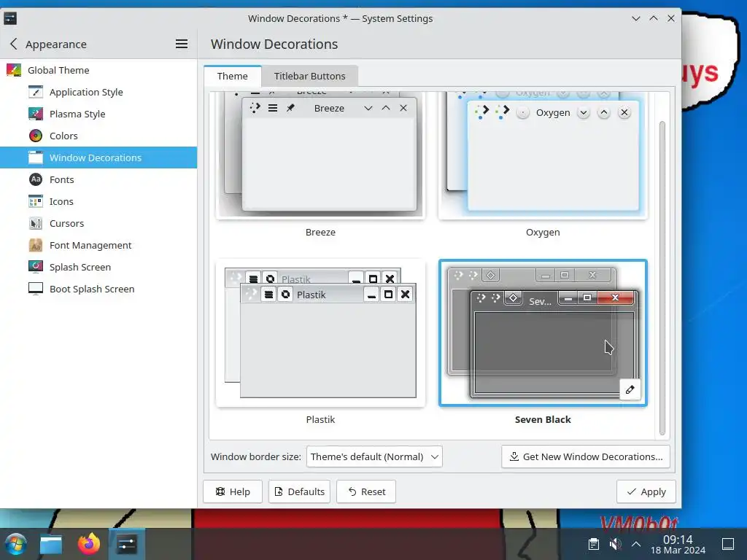Switch to the Titlebar Buttons tab

pyautogui.click(x=309, y=76)
